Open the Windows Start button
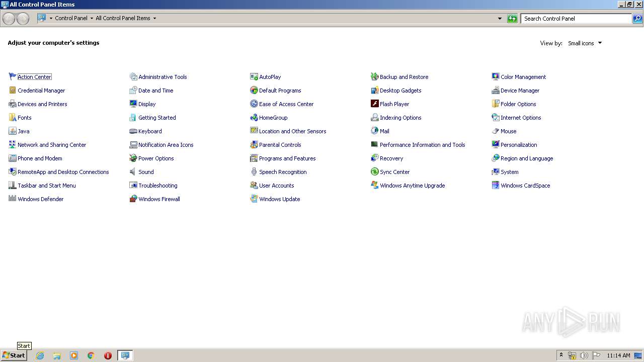The image size is (644, 362). (x=14, y=355)
